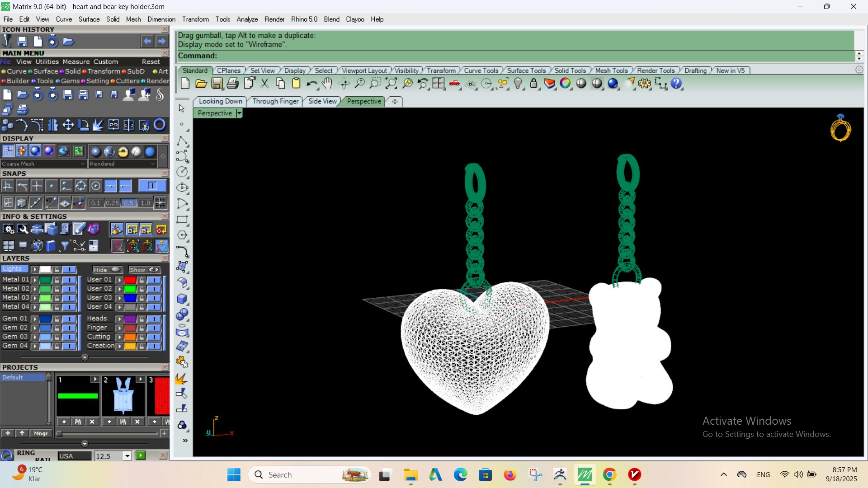Toggle visibility switch for Lights layer
This screenshot has height=488, width=868.
69,269
